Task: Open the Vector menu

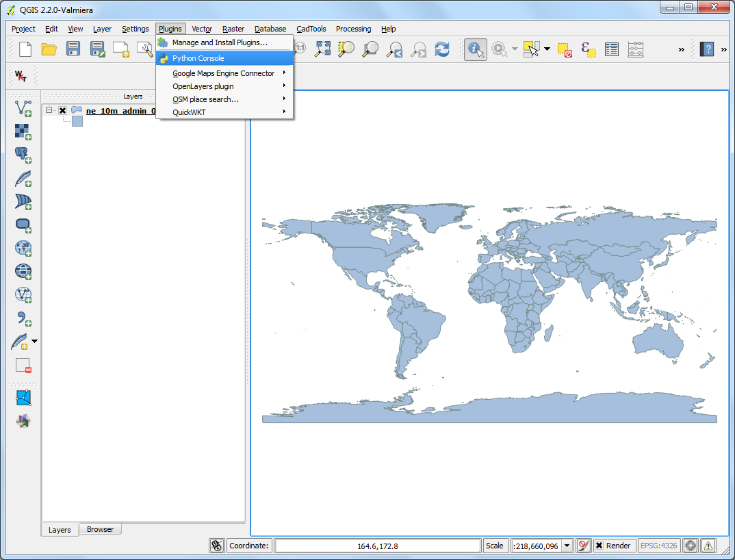Action: click(202, 29)
